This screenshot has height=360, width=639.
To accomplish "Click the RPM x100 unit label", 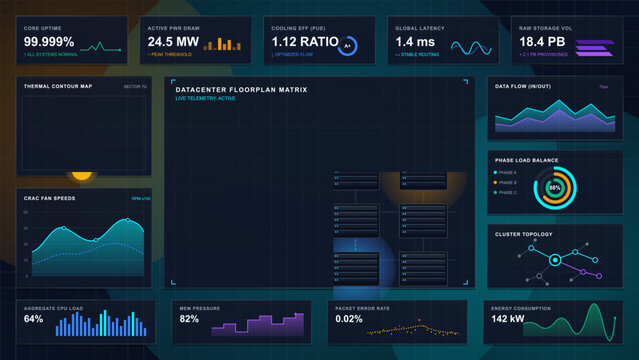I will (141, 199).
